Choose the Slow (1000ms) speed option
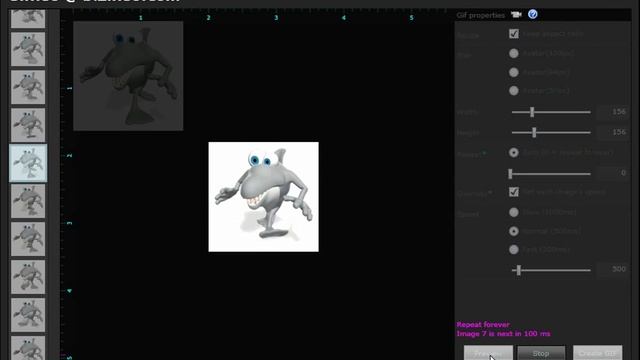640x360 pixels. pos(513,212)
